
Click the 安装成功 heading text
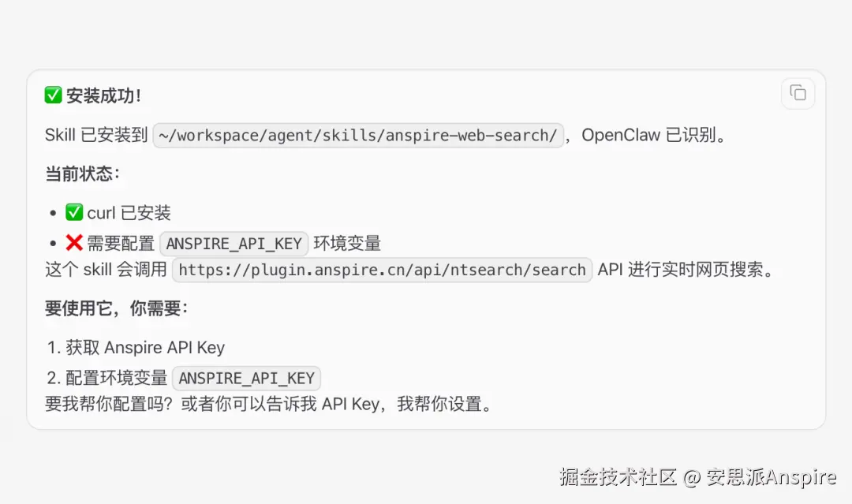click(103, 96)
